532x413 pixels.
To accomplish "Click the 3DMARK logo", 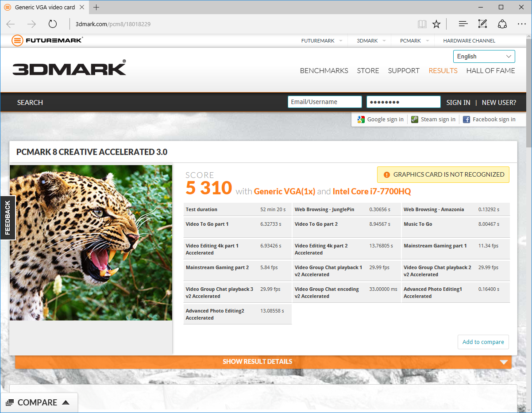I will click(x=69, y=68).
